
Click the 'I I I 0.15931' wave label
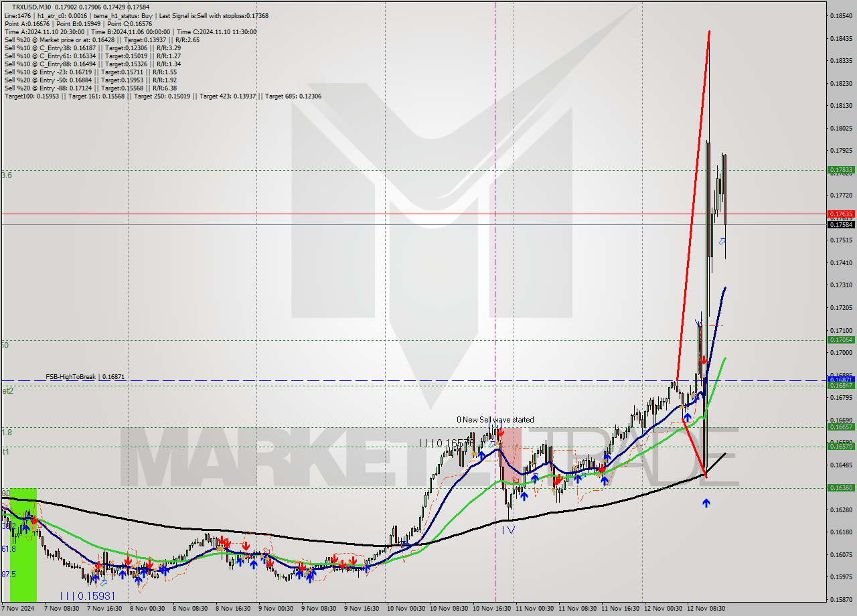[88, 596]
